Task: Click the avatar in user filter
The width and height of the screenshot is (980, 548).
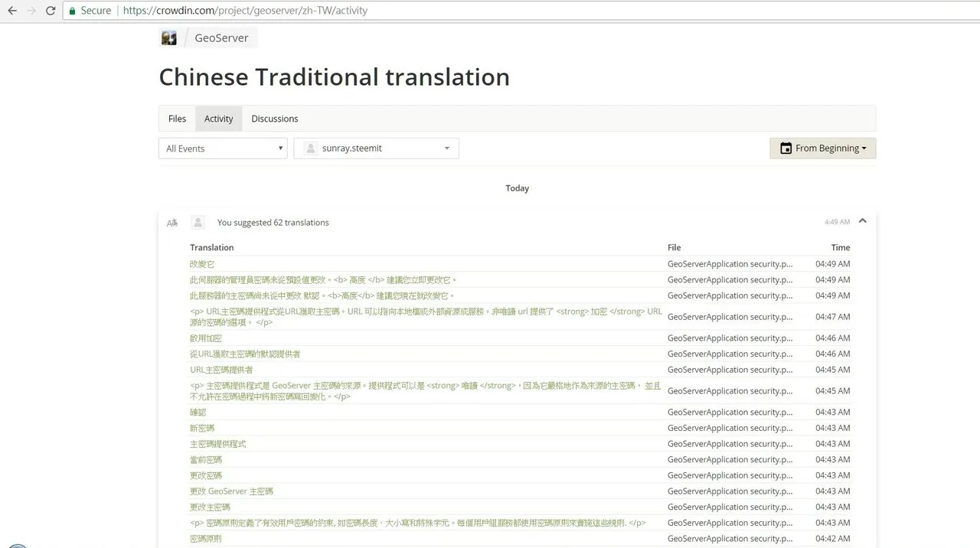Action: 311,148
